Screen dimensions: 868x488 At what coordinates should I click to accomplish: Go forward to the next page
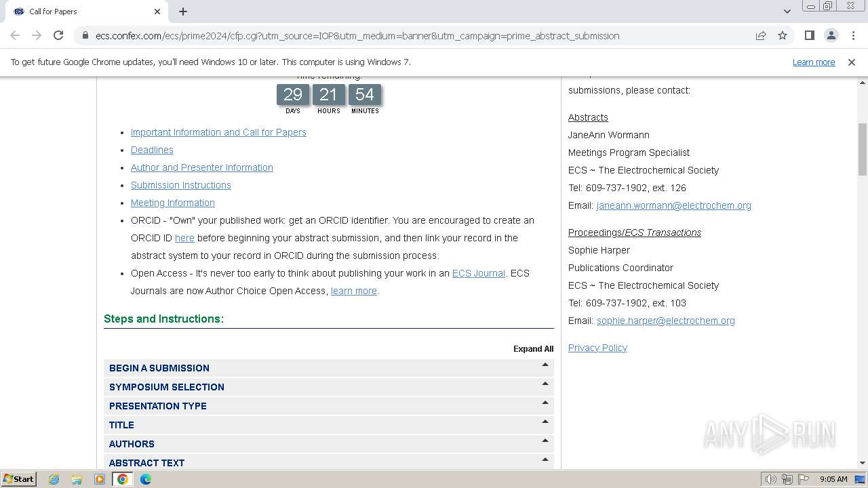click(x=37, y=35)
